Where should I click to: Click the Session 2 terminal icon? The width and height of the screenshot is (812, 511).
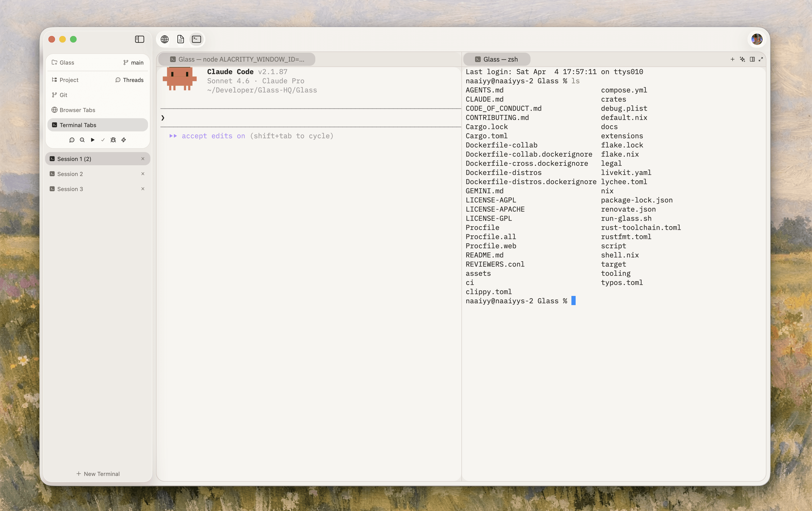tap(52, 174)
